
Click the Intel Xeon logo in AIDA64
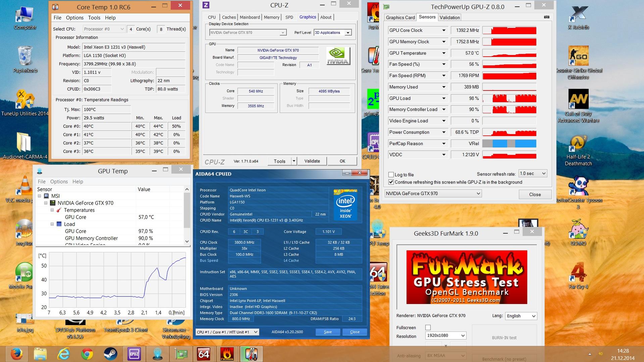point(345,205)
